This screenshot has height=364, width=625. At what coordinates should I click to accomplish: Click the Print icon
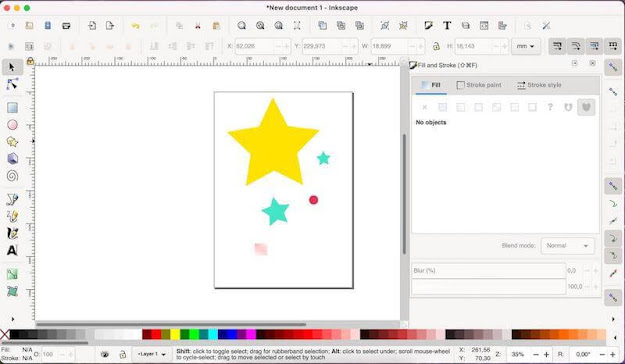pyautogui.click(x=66, y=26)
